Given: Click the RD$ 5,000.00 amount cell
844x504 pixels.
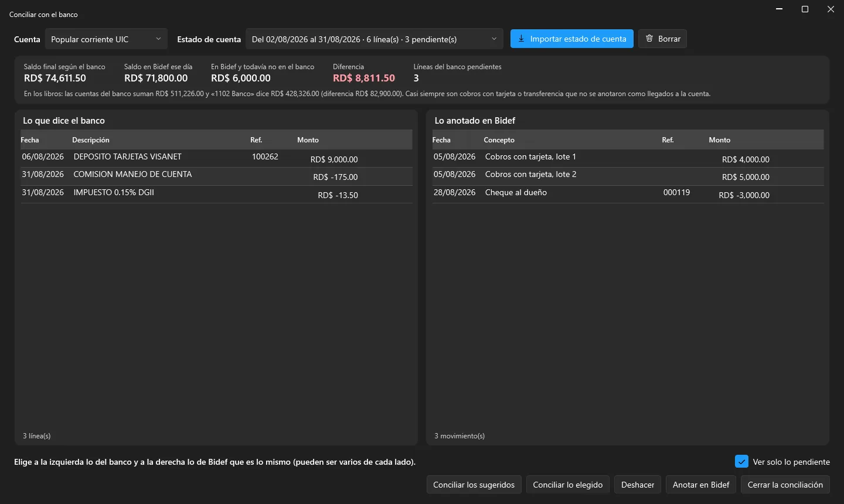Looking at the screenshot, I should 746,177.
